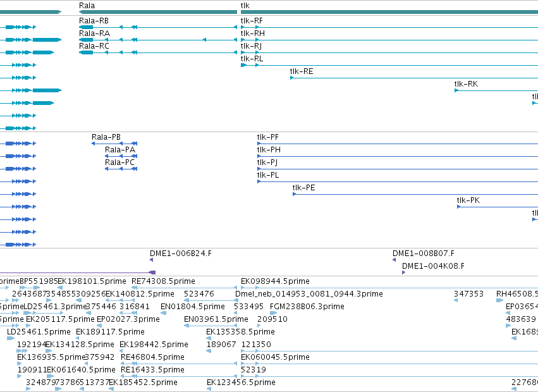Viewport: 538px width, 392px height.
Task: Click the DME1-006B24.F feature label
Action: point(181,254)
